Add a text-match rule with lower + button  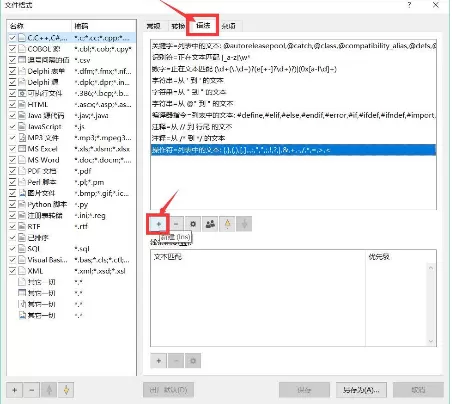[159, 361]
